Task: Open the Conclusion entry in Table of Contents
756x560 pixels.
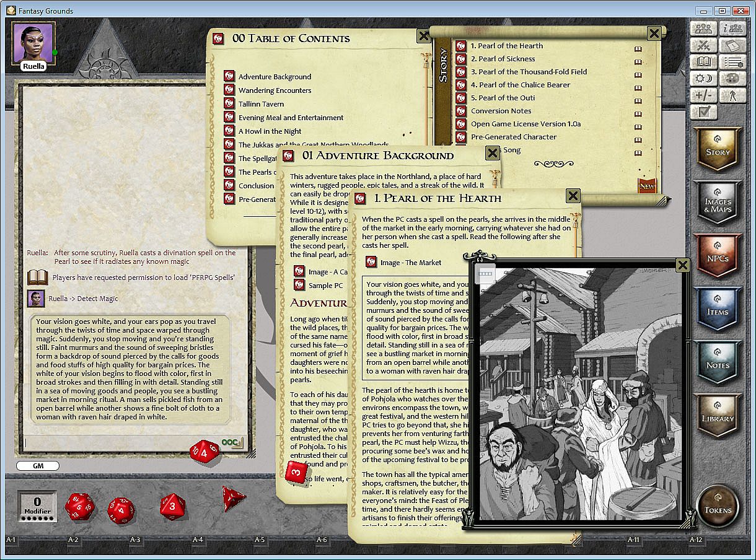Action: pyautogui.click(x=256, y=186)
